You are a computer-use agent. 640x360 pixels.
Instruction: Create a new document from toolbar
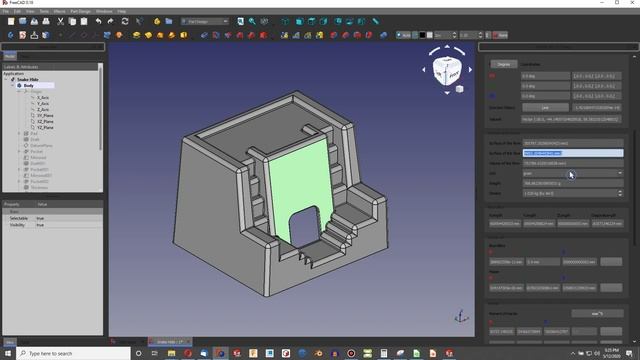click(11, 21)
